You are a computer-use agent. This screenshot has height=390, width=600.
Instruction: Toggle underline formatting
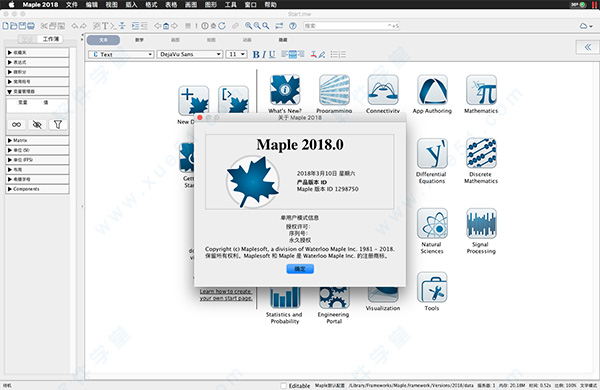pos(272,55)
